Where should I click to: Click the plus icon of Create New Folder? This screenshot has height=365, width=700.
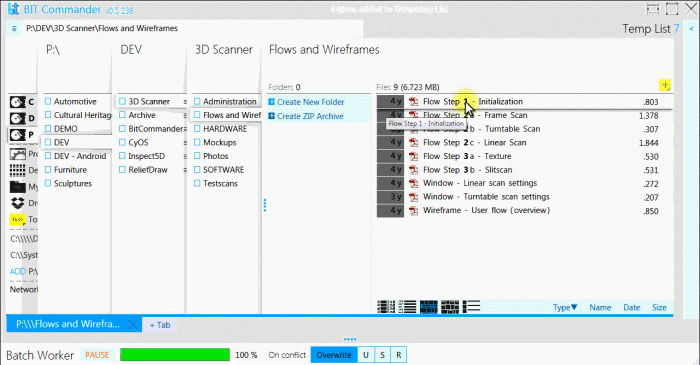tap(271, 102)
